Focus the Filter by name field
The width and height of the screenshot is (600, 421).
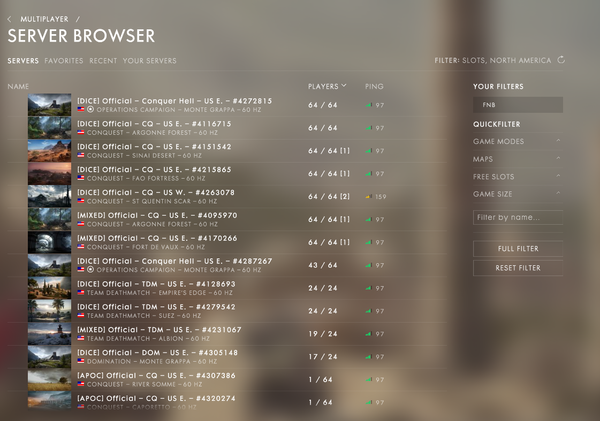pyautogui.click(x=518, y=217)
